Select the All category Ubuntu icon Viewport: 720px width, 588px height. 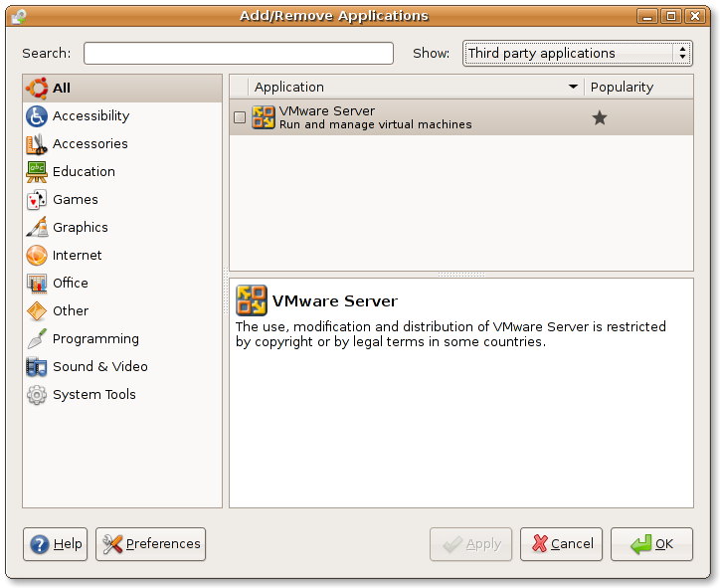tap(36, 88)
